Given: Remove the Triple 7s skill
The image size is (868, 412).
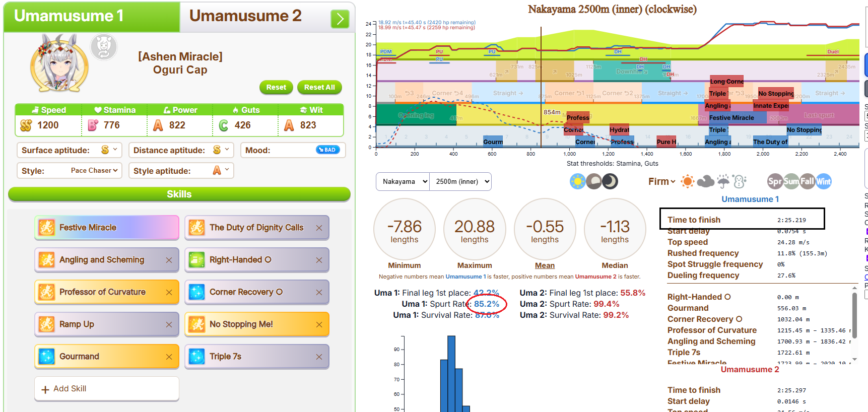Looking at the screenshot, I should click(x=319, y=357).
